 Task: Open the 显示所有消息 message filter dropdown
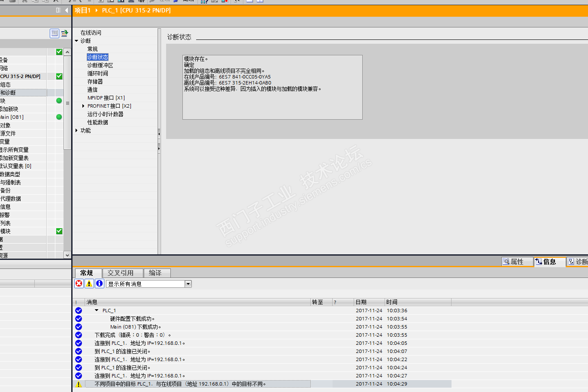coord(188,284)
